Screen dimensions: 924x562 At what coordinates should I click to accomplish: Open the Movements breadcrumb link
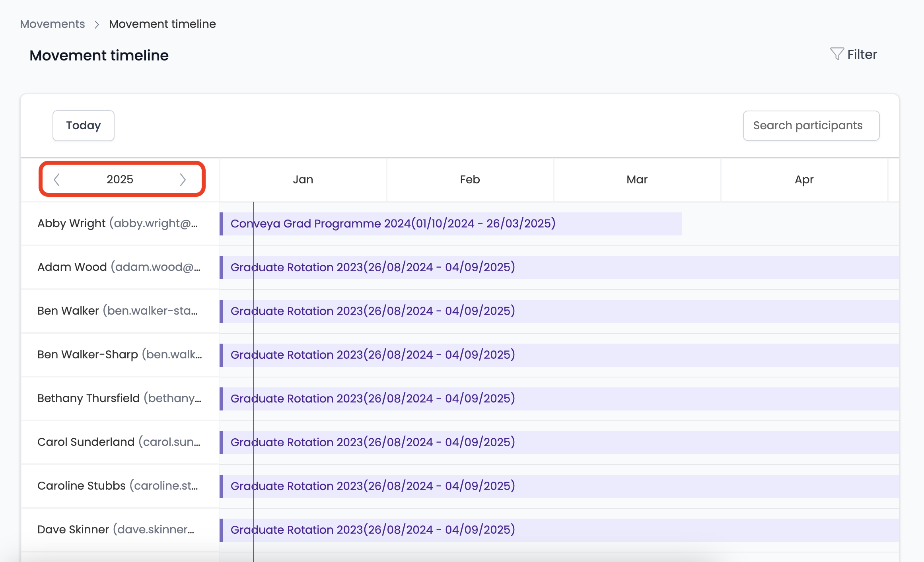pos(53,24)
